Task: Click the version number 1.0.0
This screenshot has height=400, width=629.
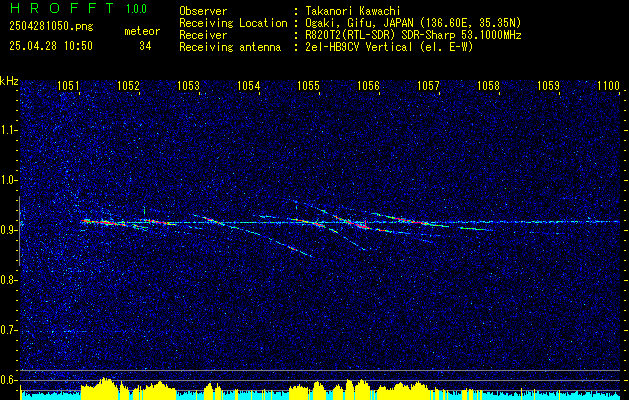Action: click(136, 9)
